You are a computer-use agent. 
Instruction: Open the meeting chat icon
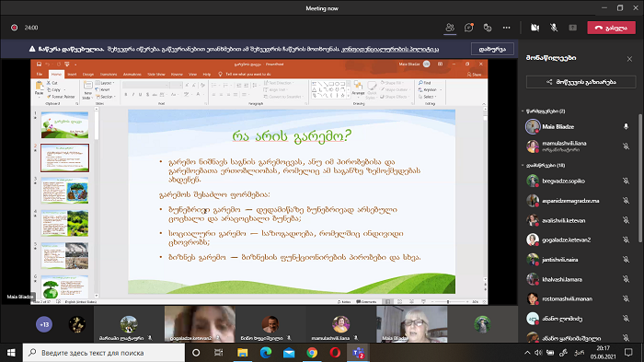(x=468, y=28)
